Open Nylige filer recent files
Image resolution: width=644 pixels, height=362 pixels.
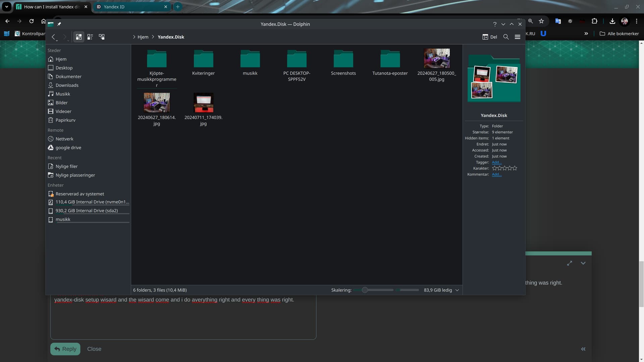(88, 166)
